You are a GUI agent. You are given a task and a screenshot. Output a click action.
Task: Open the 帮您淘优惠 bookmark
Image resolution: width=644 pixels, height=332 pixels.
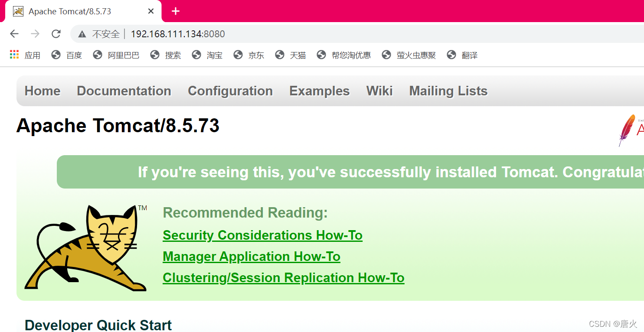click(x=351, y=55)
